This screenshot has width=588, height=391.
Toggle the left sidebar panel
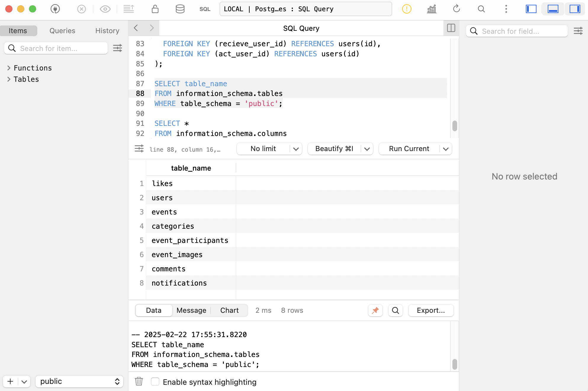[x=531, y=9]
